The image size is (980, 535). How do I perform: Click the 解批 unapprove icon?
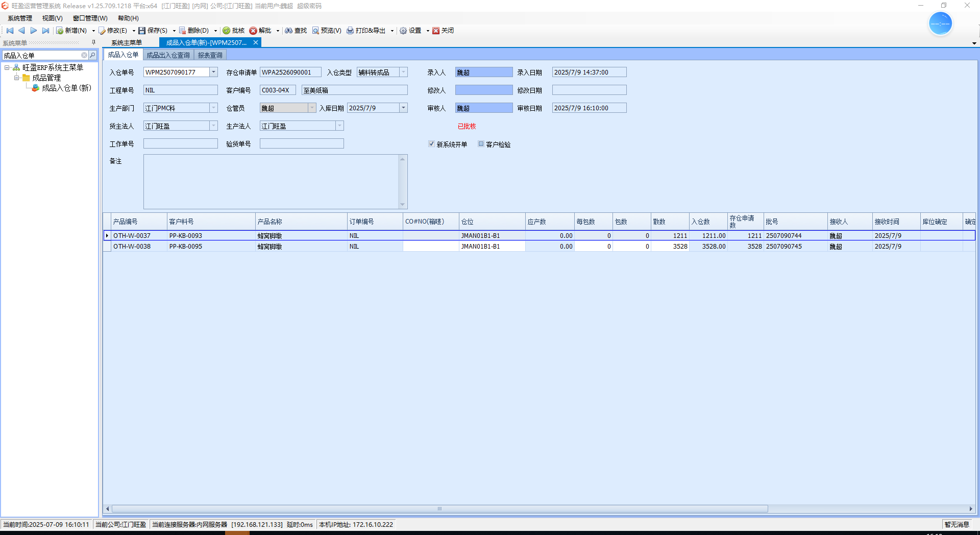pos(253,31)
